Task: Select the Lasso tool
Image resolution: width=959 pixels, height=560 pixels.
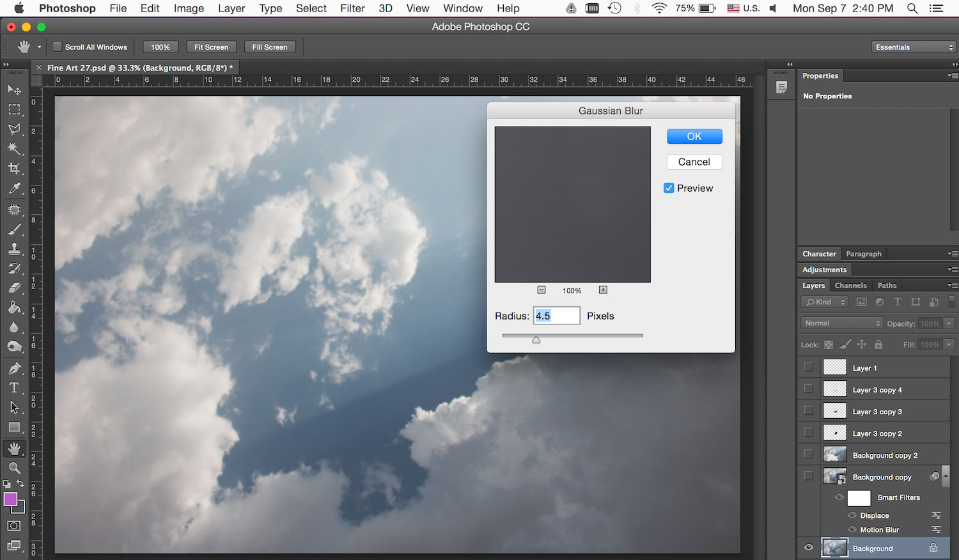Action: (x=14, y=129)
